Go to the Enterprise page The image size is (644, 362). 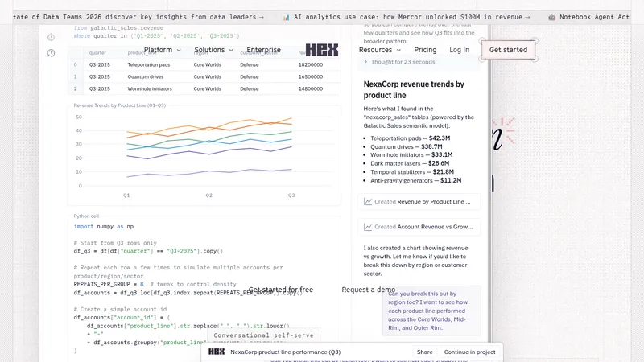264,50
